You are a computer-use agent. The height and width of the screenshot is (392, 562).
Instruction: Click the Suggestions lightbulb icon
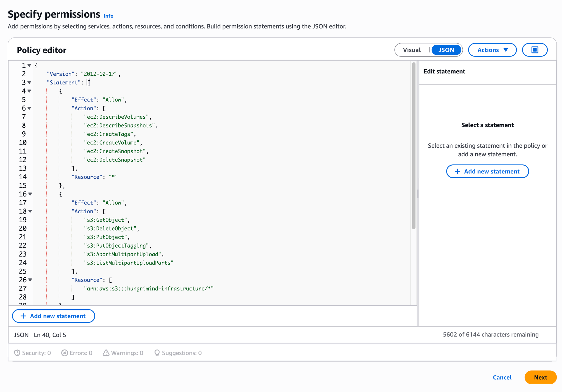(x=157, y=353)
